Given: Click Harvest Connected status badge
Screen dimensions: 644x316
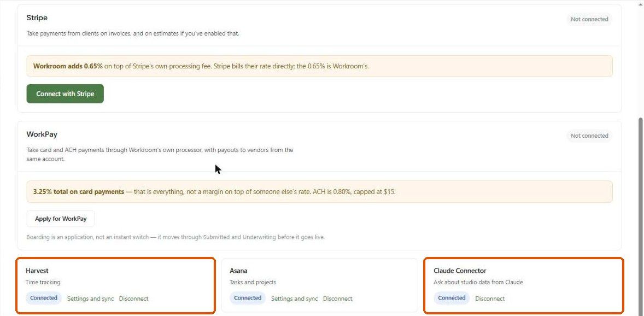Looking at the screenshot, I should [x=44, y=298].
